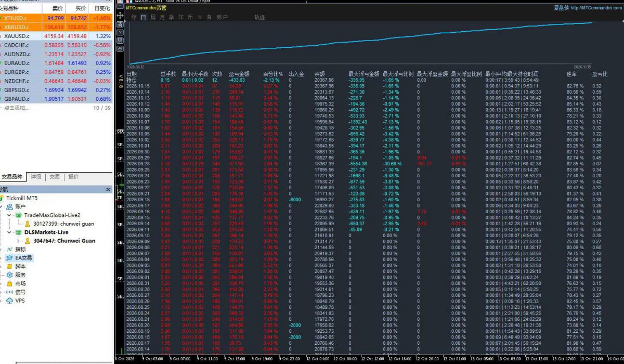The height and width of the screenshot is (364, 624).
Task: Sort by the 日变化 column header
Action: click(101, 9)
